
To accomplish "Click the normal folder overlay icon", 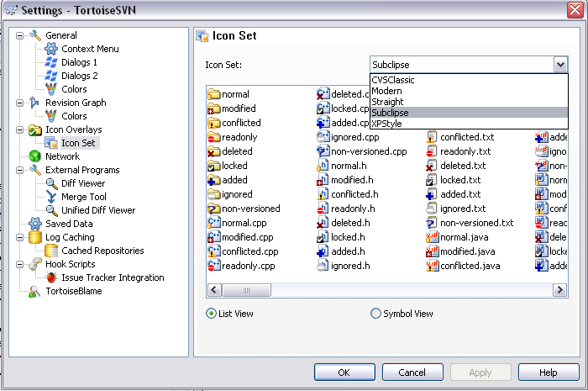I will click(x=213, y=94).
